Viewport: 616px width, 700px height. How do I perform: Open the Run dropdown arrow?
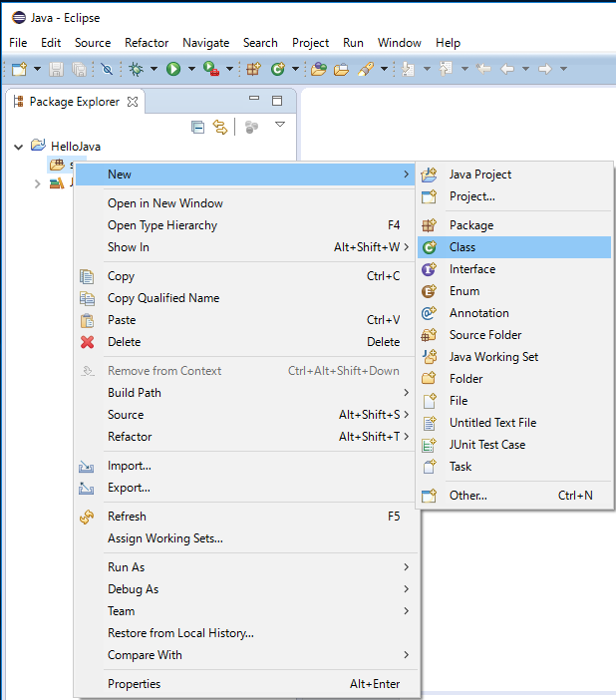tap(191, 69)
